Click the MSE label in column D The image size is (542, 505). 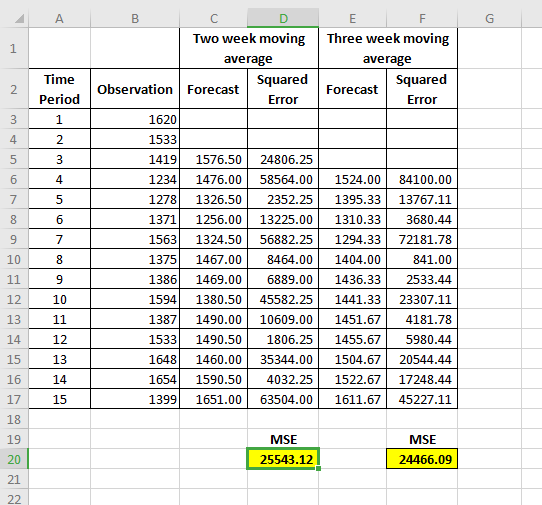coord(283,439)
